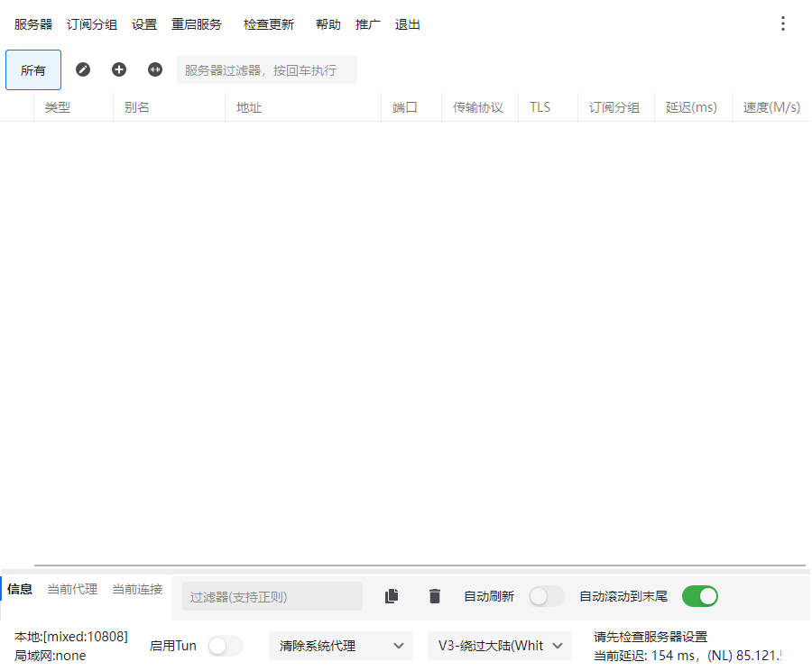
Task: Switch to the 当前代理 tab
Action: click(x=72, y=590)
